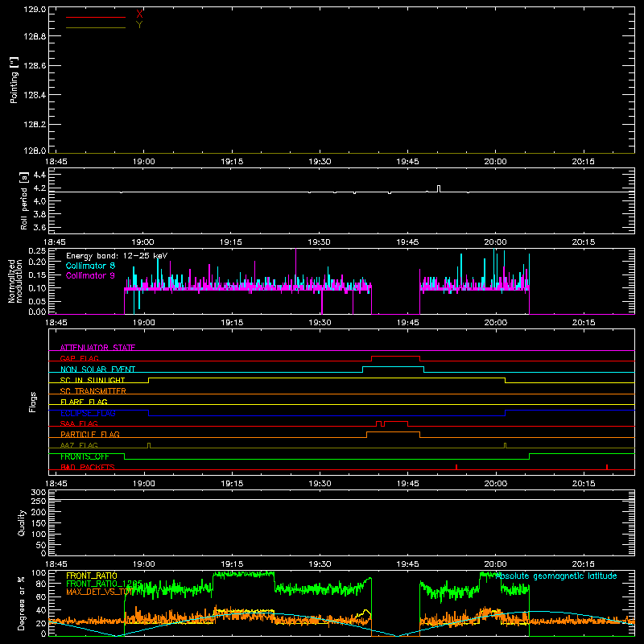
Task: Select the 128.6 tick label
Action: [35, 66]
